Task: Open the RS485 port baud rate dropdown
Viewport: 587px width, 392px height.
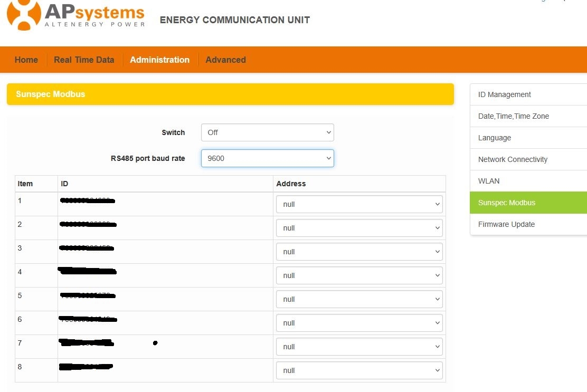Action: [x=267, y=158]
